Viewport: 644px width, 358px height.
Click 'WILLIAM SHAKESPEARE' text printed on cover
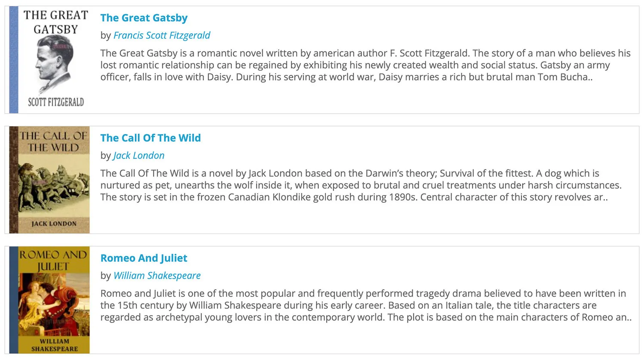pos(55,345)
